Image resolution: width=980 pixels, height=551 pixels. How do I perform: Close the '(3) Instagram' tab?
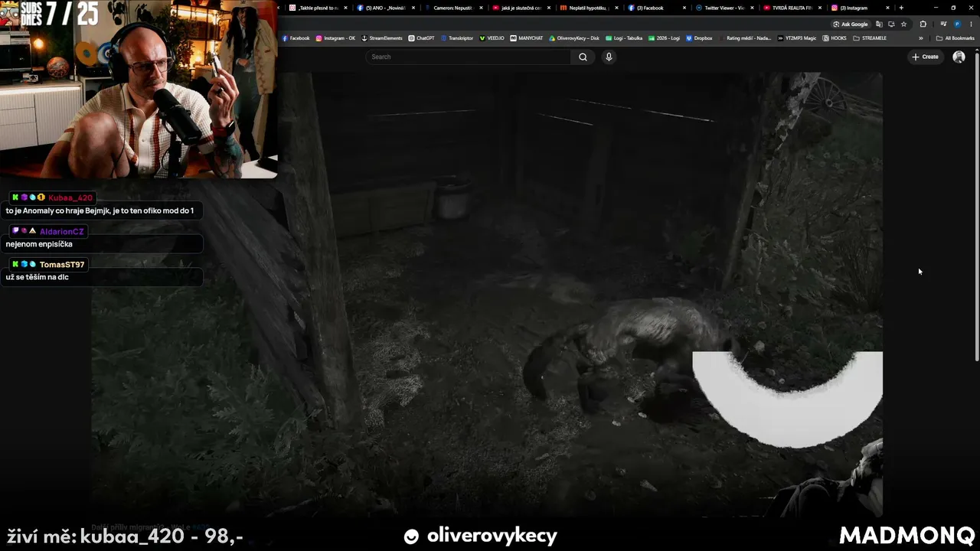(x=887, y=8)
